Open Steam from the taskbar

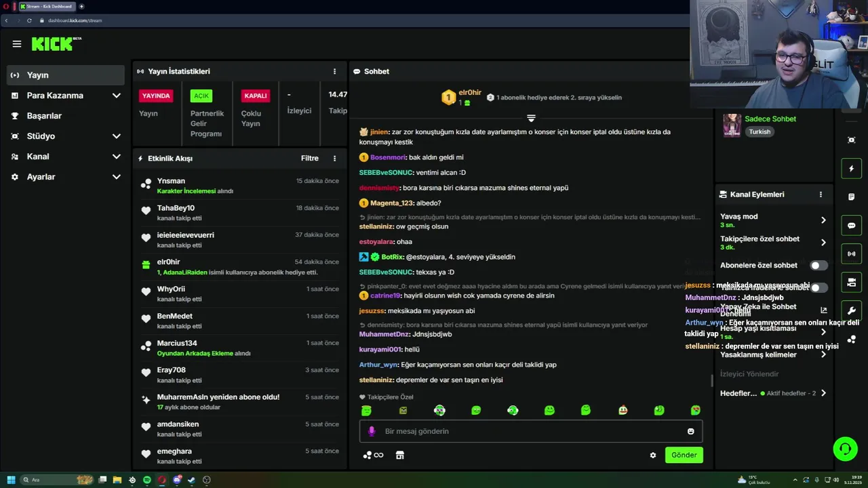pyautogui.click(x=191, y=480)
